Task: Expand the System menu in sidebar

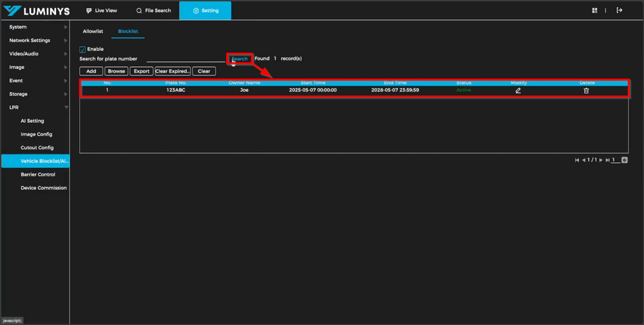Action: click(x=35, y=27)
